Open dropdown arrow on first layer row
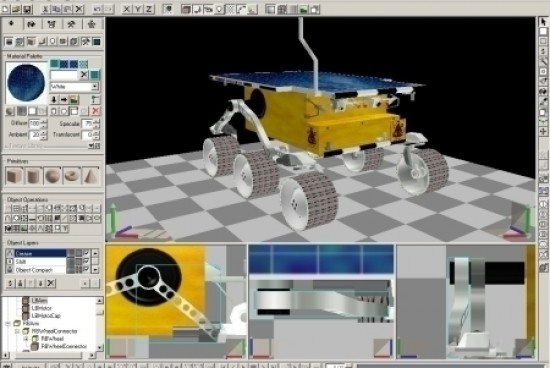The height and width of the screenshot is (368, 550). pos(95,253)
